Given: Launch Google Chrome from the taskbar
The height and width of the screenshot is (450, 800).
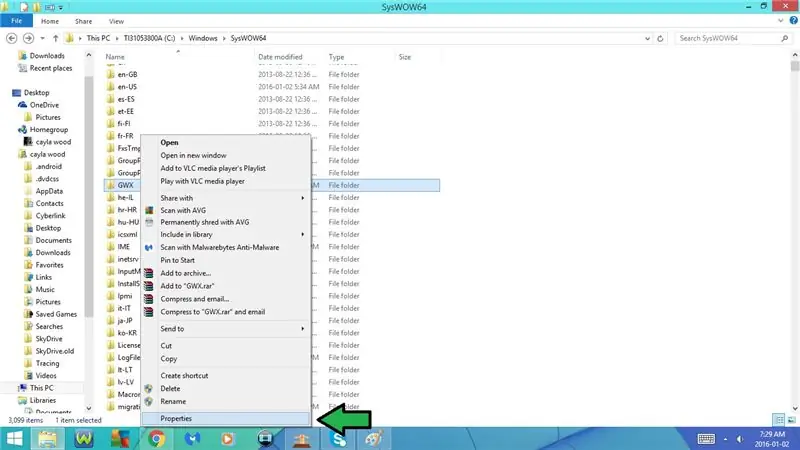Looking at the screenshot, I should (x=157, y=439).
